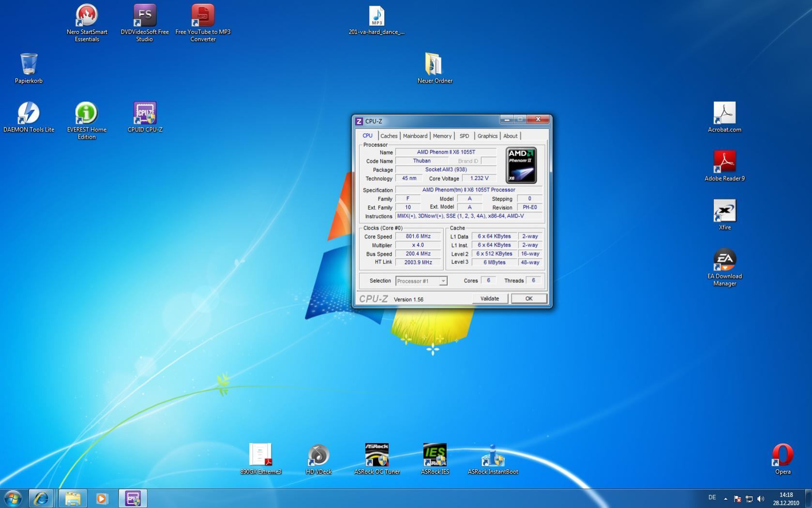Click the Core Speed 801.6 MHz value
The width and height of the screenshot is (812, 508).
pos(418,236)
